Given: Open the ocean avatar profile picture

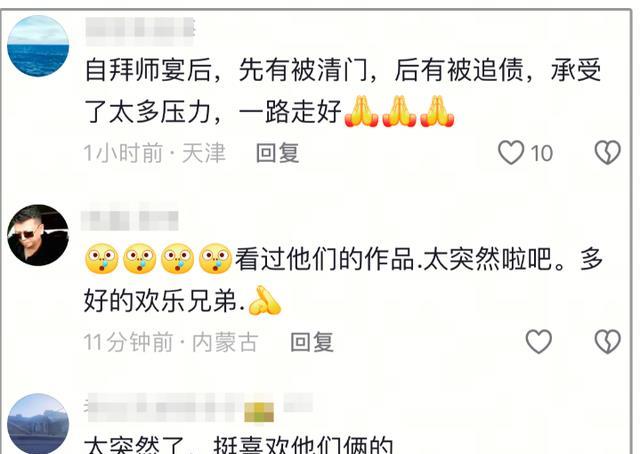Looking at the screenshot, I should click(x=38, y=46).
